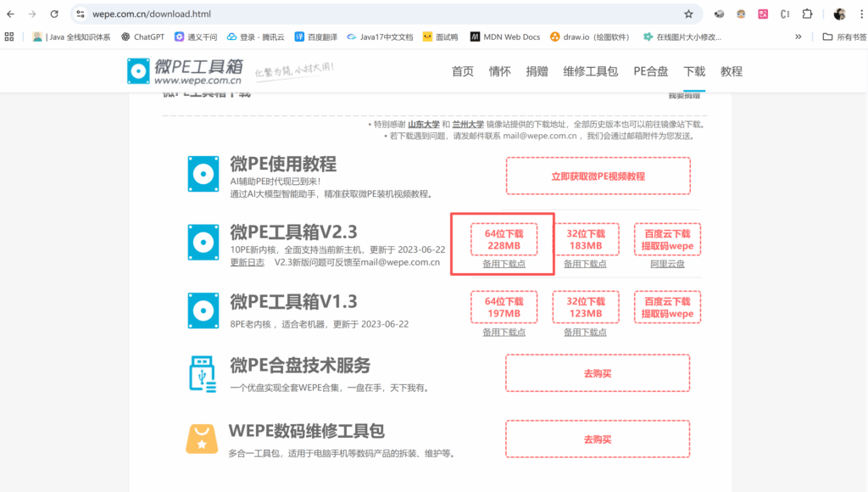Reload the page with the refresh icon
This screenshot has width=868, height=492.
click(53, 14)
